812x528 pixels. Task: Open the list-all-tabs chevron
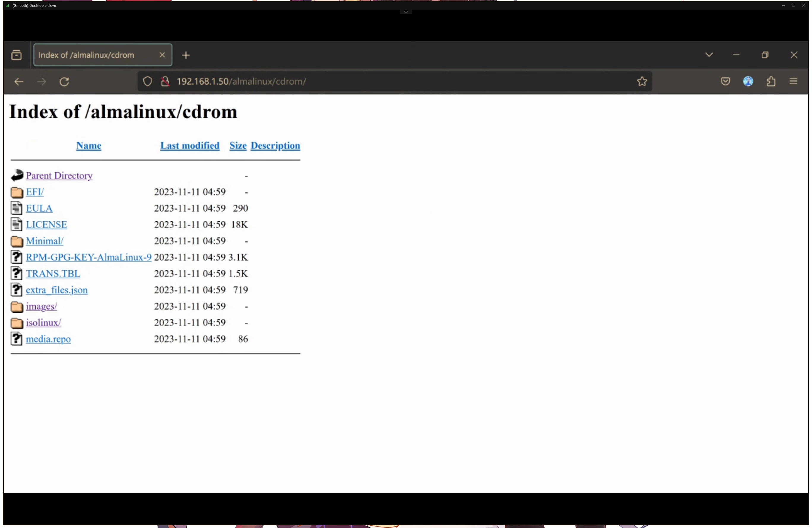[709, 55]
